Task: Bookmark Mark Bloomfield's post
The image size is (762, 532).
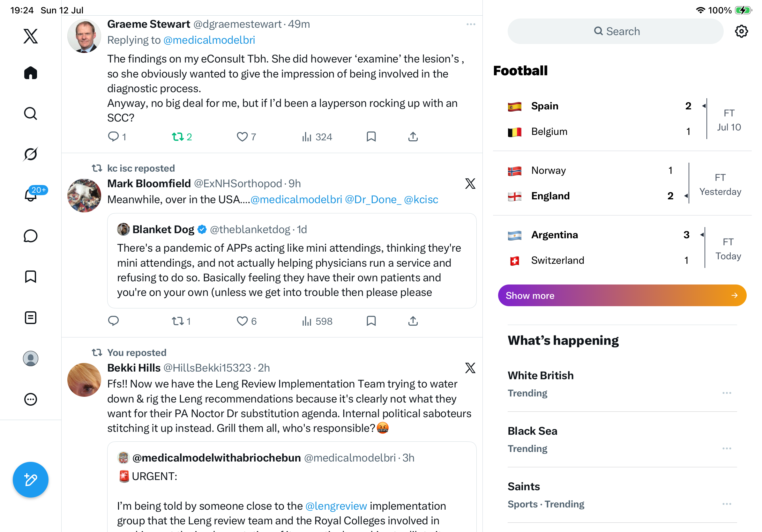Action: pos(371,321)
